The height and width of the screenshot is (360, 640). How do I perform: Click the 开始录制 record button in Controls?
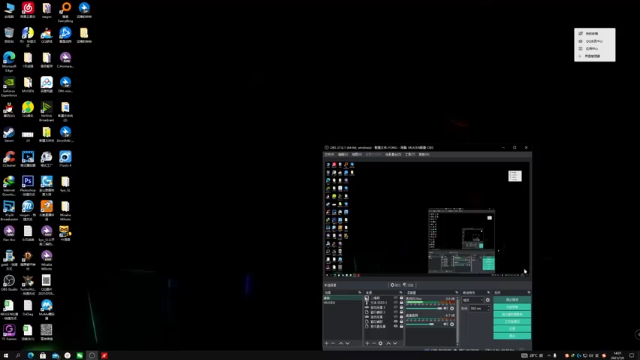512,307
